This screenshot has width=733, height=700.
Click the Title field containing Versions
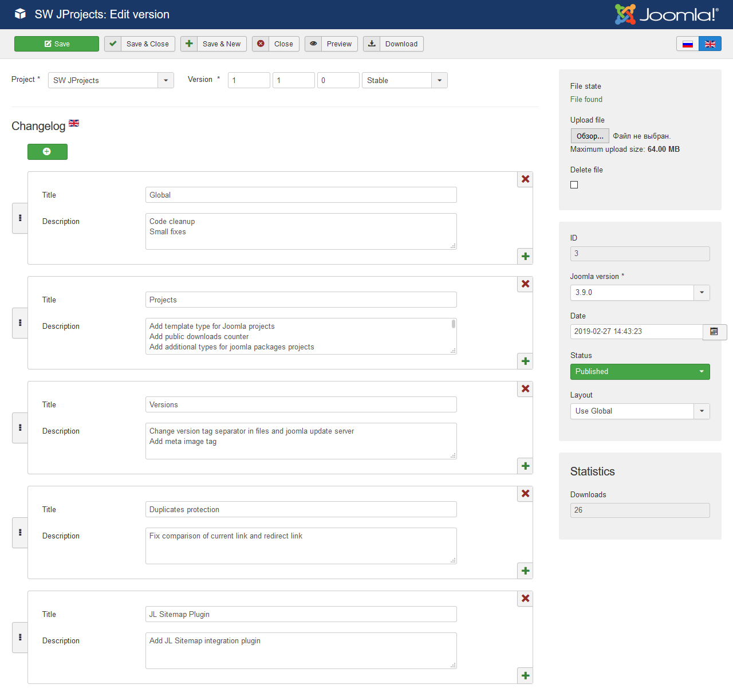click(x=301, y=404)
